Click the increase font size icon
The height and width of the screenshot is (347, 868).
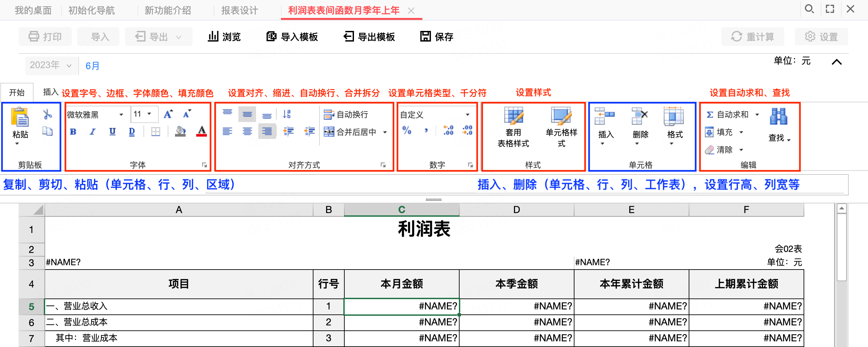168,114
